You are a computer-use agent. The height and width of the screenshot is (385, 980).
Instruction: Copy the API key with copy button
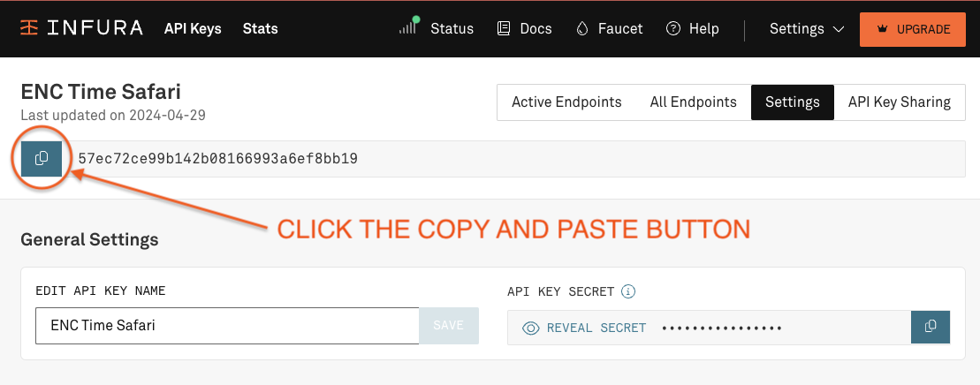tap(42, 159)
